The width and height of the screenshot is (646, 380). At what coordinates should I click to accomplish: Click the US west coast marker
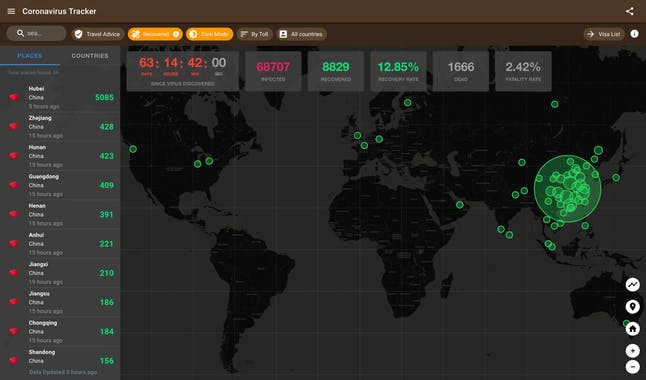133,149
